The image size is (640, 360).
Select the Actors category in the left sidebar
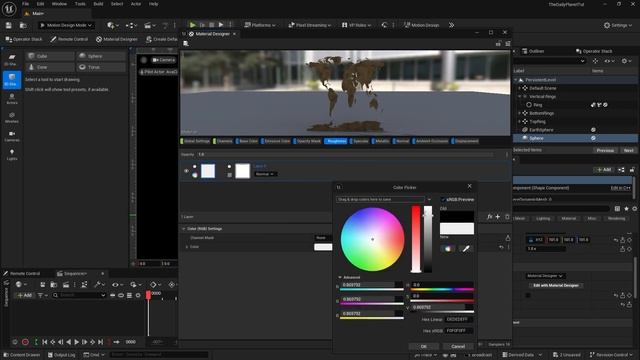pyautogui.click(x=12, y=98)
